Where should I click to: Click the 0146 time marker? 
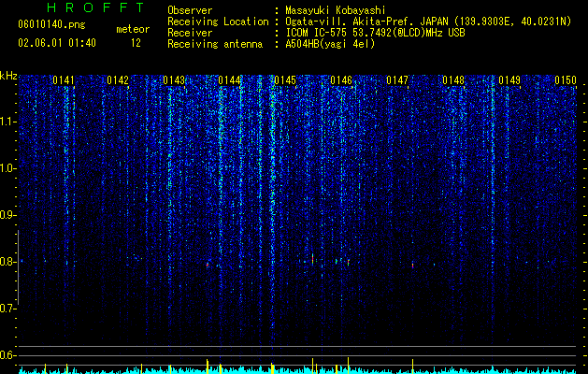341,80
